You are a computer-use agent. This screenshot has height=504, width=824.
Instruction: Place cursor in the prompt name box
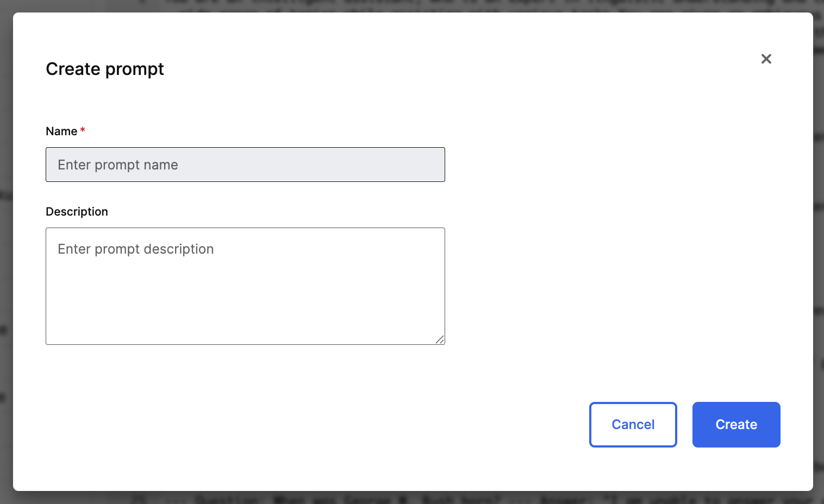245,165
